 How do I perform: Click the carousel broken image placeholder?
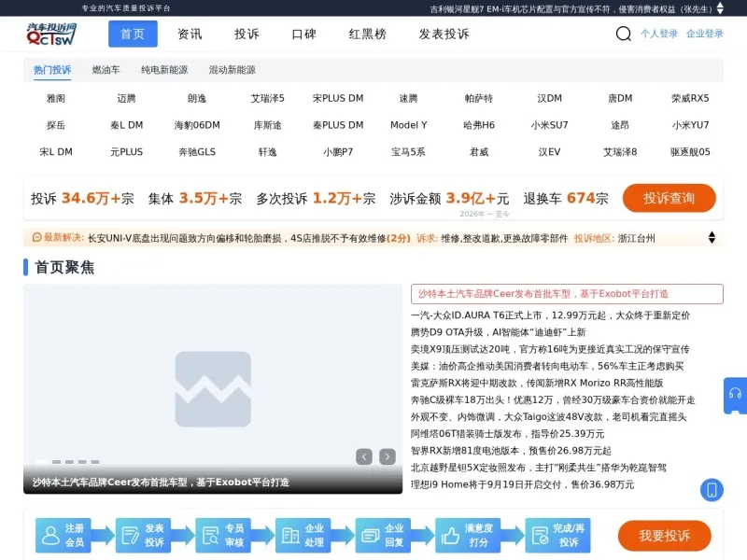coord(213,389)
